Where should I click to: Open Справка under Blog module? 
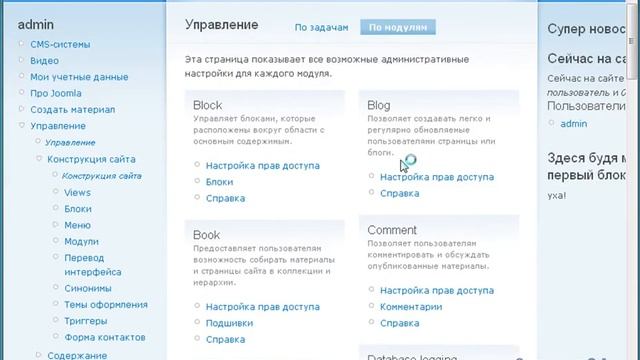[400, 193]
